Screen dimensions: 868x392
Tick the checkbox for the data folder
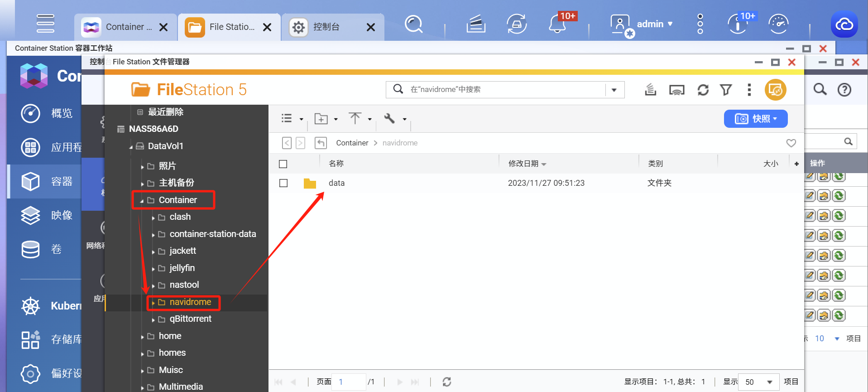(x=283, y=183)
